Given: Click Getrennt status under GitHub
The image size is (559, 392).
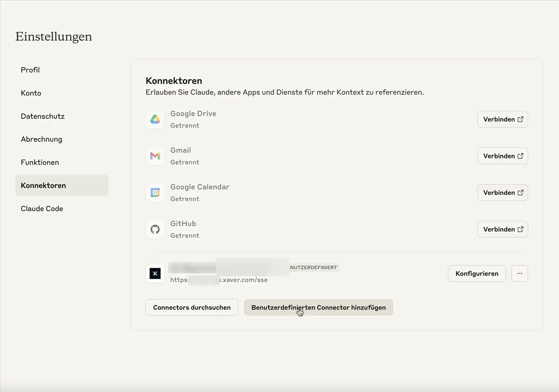Looking at the screenshot, I should point(185,236).
